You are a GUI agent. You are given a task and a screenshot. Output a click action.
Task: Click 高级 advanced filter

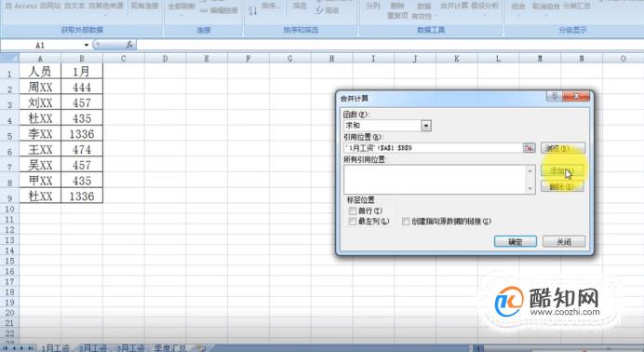[x=328, y=10]
